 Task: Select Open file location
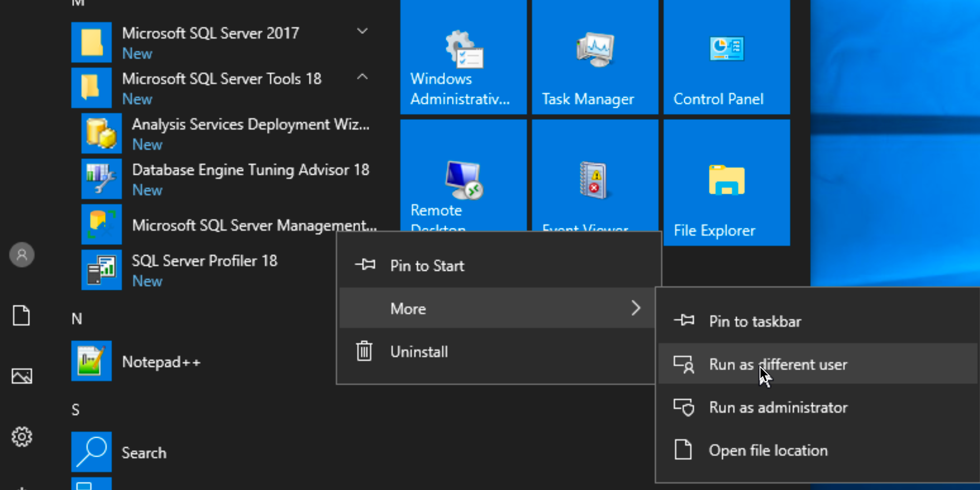[x=817, y=450]
